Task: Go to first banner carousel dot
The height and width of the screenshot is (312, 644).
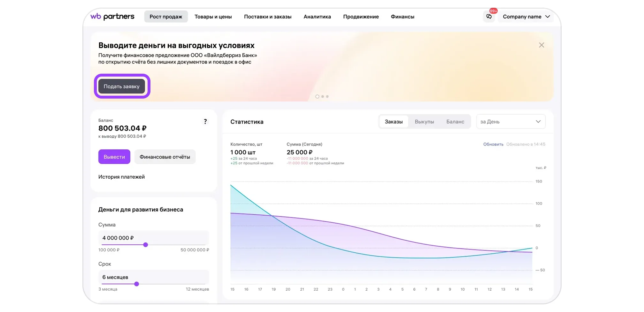Action: point(317,97)
